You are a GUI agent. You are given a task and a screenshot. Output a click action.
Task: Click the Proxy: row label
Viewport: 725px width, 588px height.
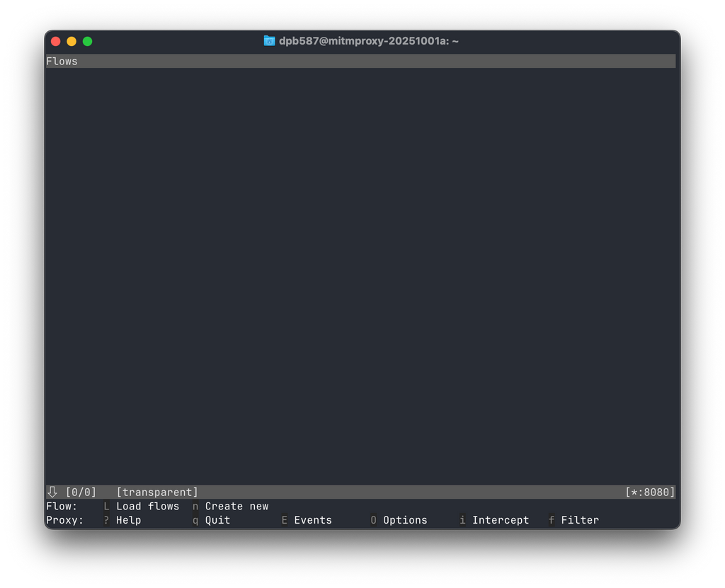[65, 520]
